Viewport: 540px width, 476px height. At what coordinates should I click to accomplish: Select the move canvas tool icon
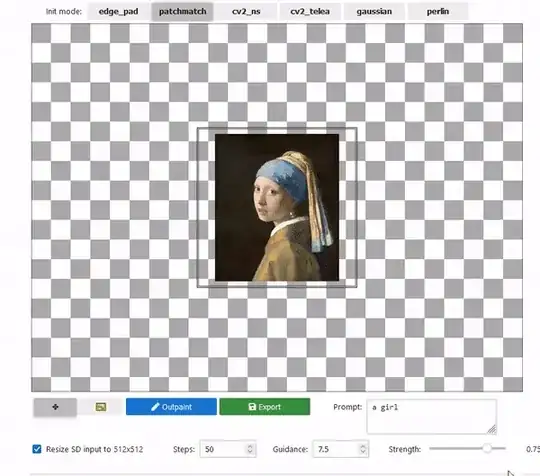[55, 407]
